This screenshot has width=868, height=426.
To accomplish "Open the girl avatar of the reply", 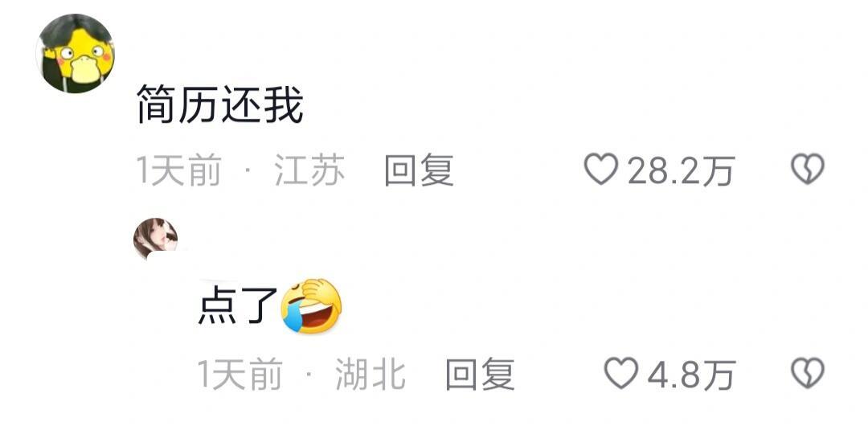I will [156, 239].
